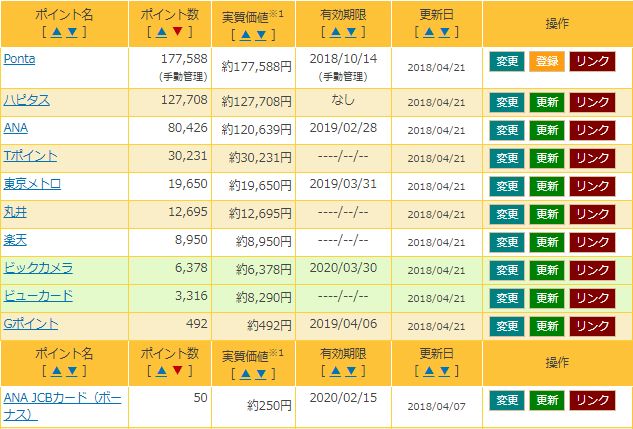Sort 有効期限 descending in lower header
The image size is (633, 429).
(x=351, y=371)
